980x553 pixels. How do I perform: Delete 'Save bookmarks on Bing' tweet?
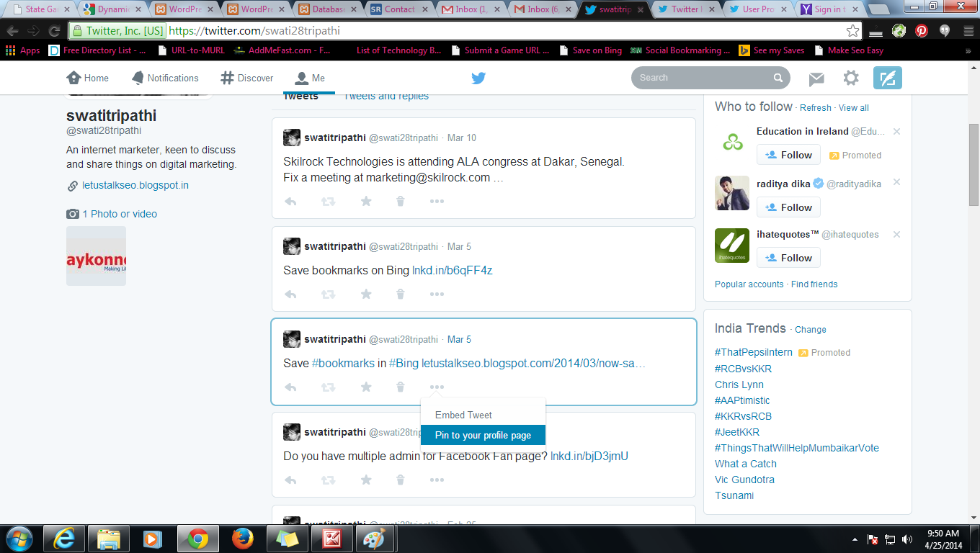tap(401, 295)
